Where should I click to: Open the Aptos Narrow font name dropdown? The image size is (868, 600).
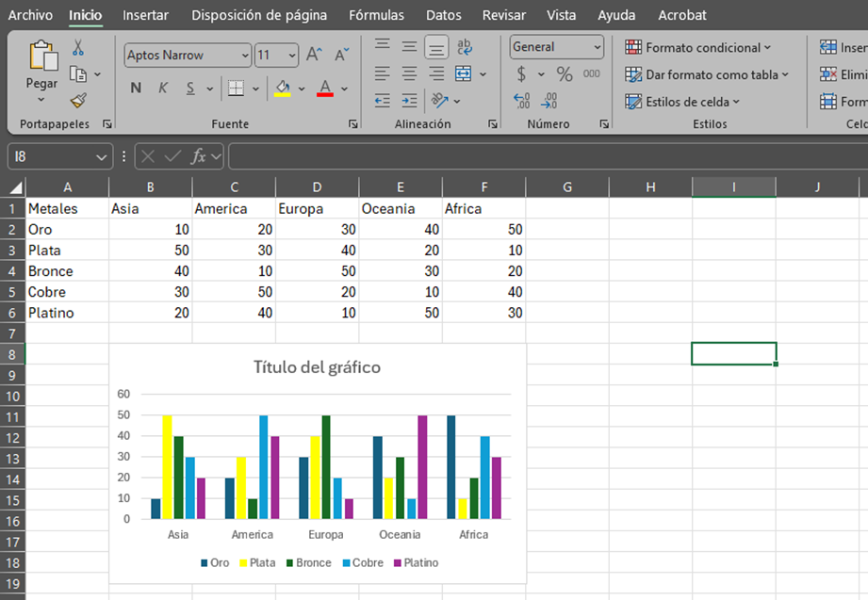pyautogui.click(x=245, y=56)
